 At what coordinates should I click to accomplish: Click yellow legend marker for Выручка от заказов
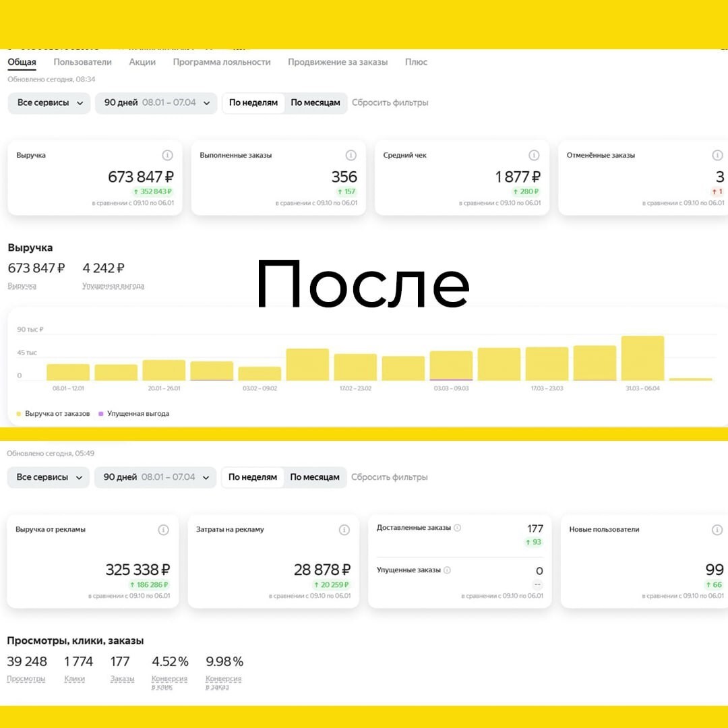click(x=19, y=414)
